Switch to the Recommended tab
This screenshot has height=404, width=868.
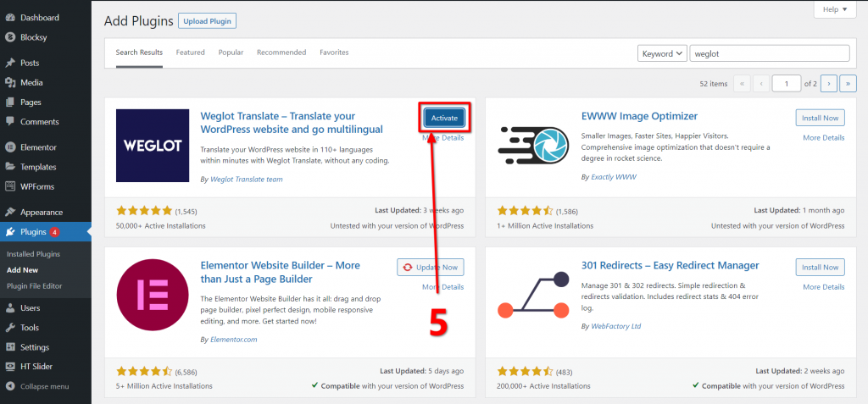tap(281, 53)
